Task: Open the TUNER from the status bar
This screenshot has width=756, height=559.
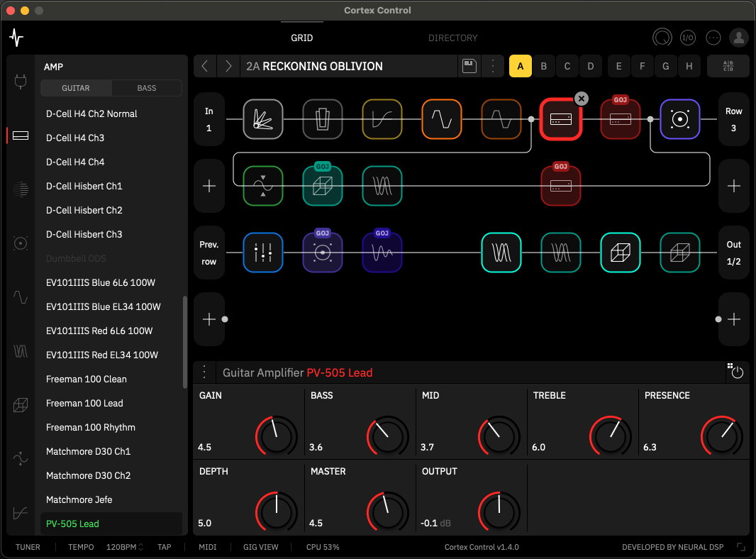Action: (28, 547)
